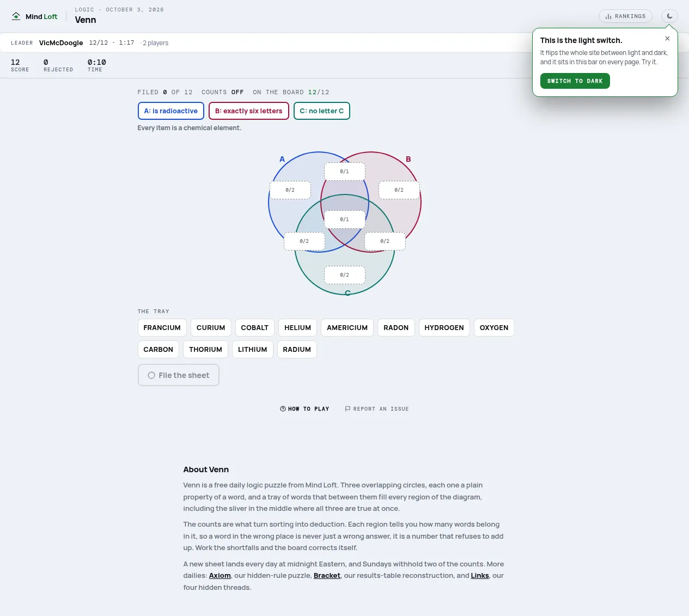Image resolution: width=689 pixels, height=616 pixels.
Task: Choose the LITHIUM tile
Action: pos(253,350)
